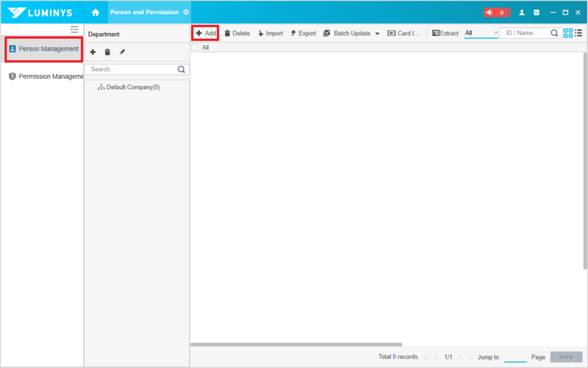The image size is (588, 368).
Task: Click Add to create a person
Action: coord(206,33)
